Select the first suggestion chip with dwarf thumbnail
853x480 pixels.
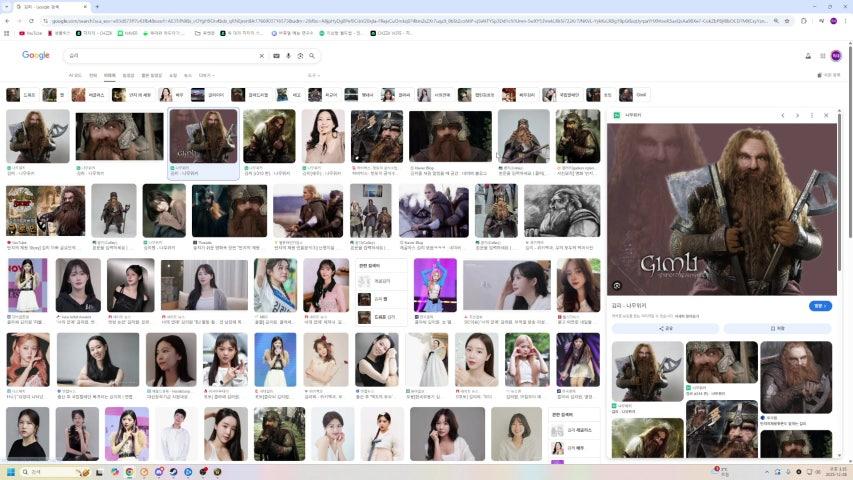point(21,95)
